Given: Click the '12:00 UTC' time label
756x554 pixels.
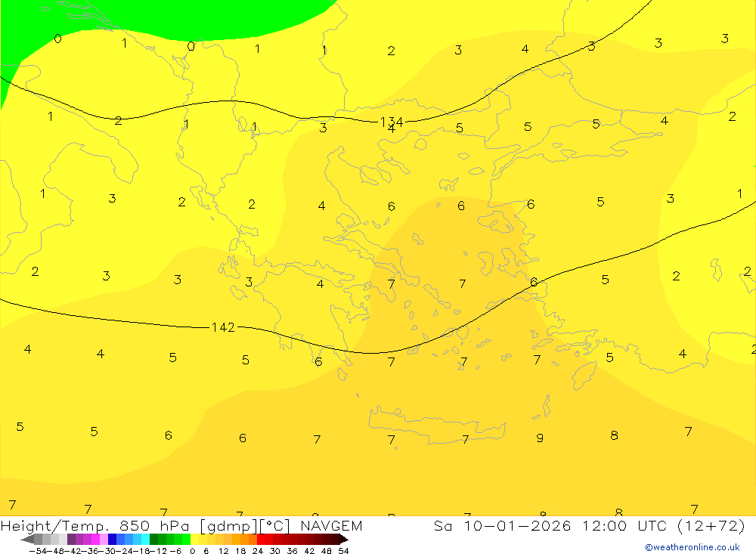Looking at the screenshot, I should pos(624,525).
